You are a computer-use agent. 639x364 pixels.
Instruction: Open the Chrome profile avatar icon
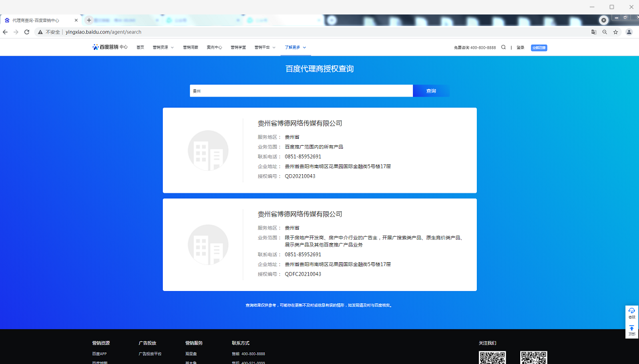(x=629, y=32)
